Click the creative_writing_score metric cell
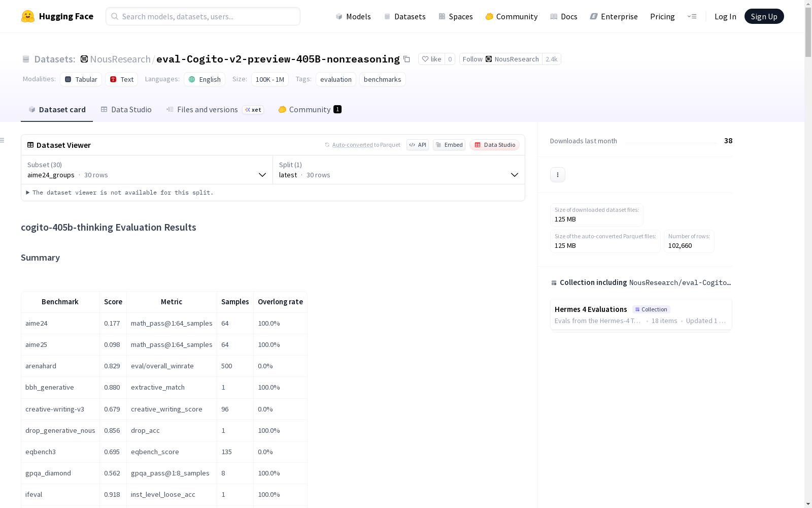812x508 pixels. point(172,409)
